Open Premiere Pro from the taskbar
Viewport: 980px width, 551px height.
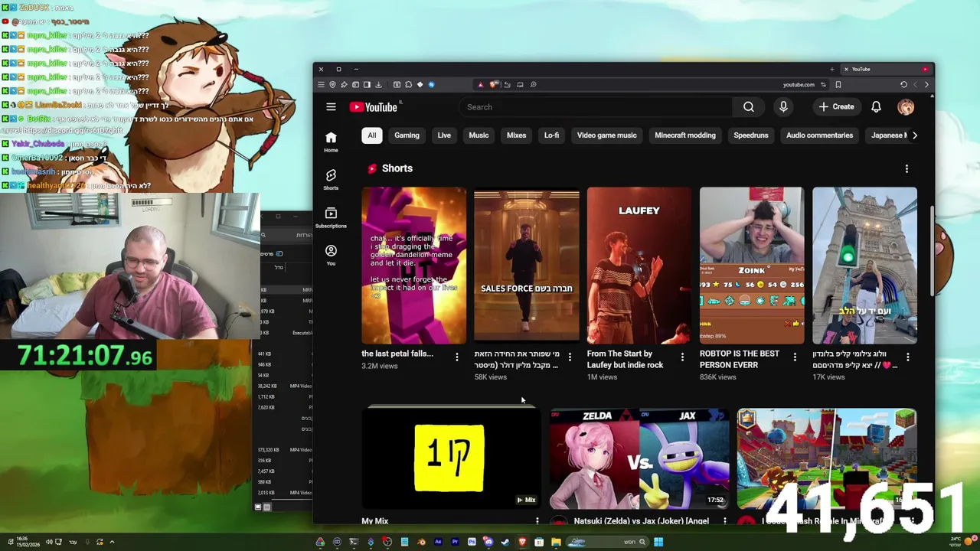[455, 542]
